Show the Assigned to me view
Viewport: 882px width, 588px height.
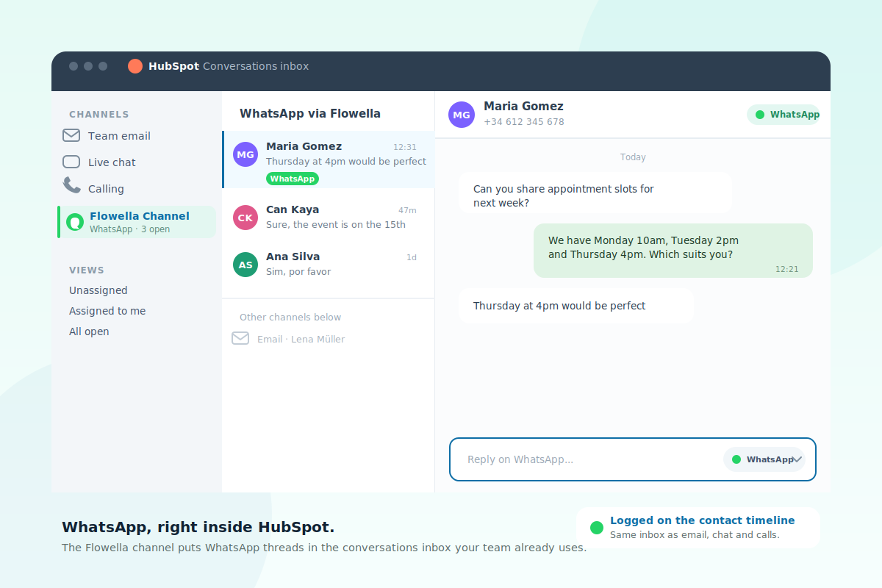point(107,311)
